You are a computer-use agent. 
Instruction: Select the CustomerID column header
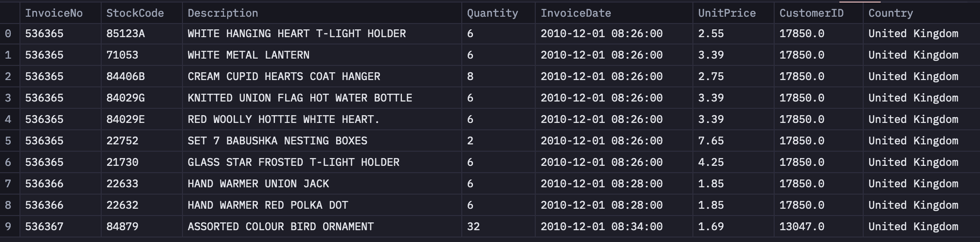coord(811,13)
